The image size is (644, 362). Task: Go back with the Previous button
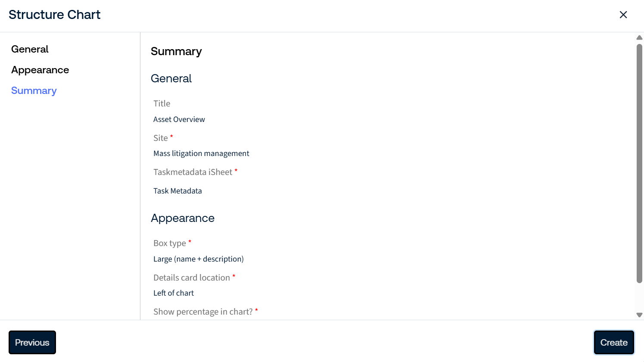point(32,343)
